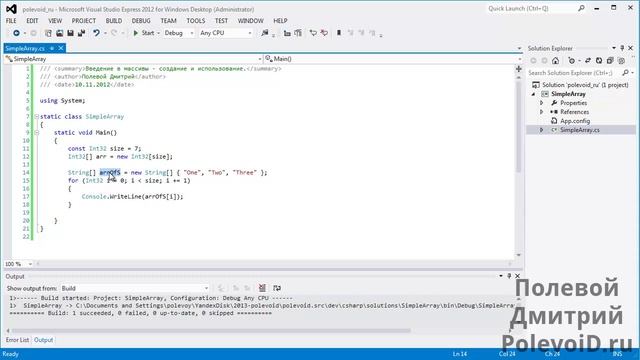This screenshot has height=360, width=640.
Task: Toggle a bookmark on current line
Action: [x=339, y=33]
